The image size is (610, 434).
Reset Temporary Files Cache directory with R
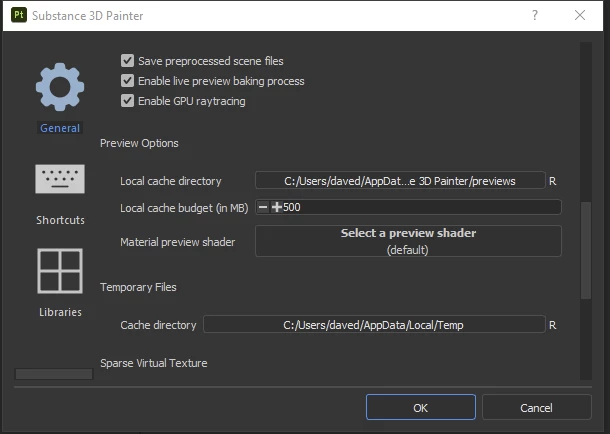(552, 325)
